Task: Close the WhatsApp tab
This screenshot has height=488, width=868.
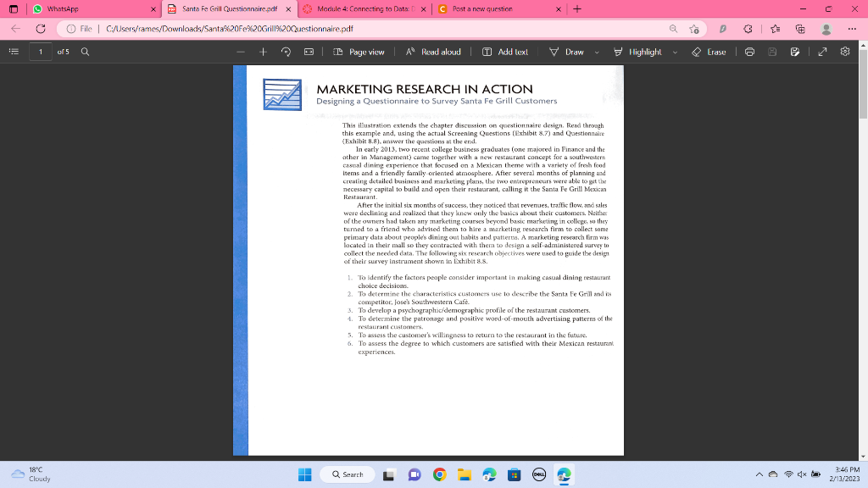Action: pyautogui.click(x=153, y=8)
